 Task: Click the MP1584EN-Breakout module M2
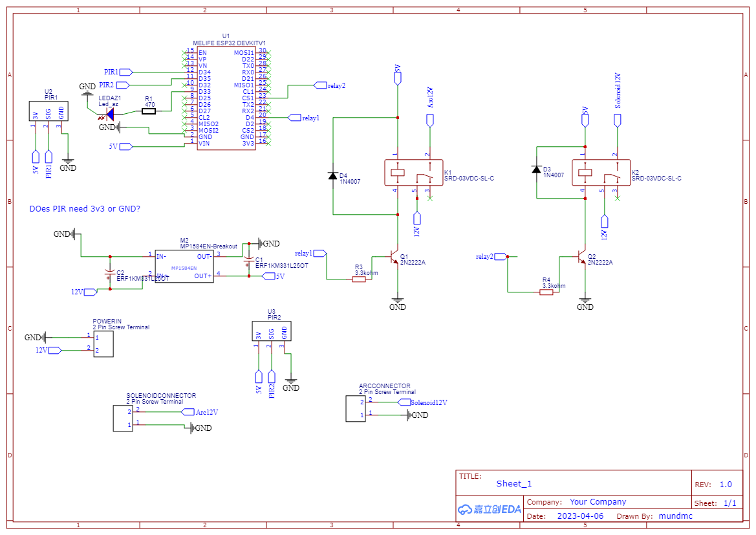click(184, 267)
